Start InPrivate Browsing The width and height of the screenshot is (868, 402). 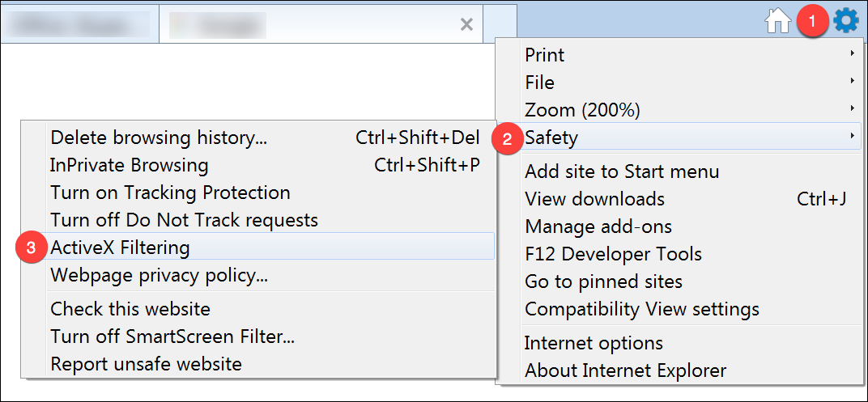(x=130, y=165)
